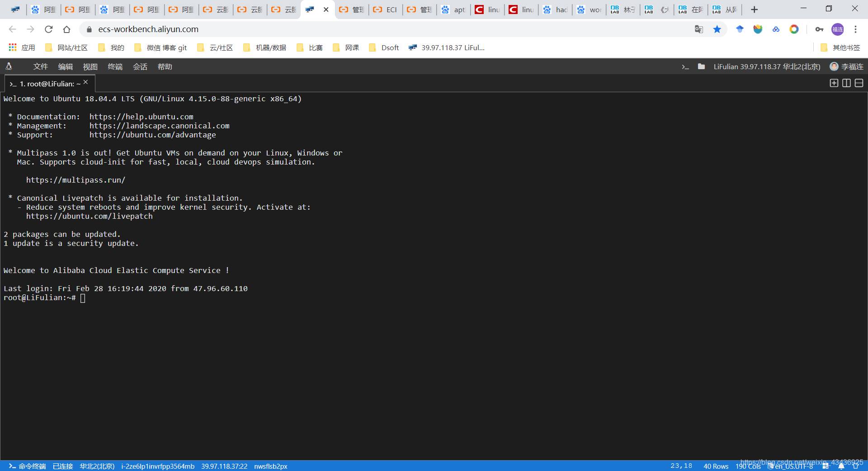
Task: Click the shirt theme icon in status bar
Action: (856, 466)
